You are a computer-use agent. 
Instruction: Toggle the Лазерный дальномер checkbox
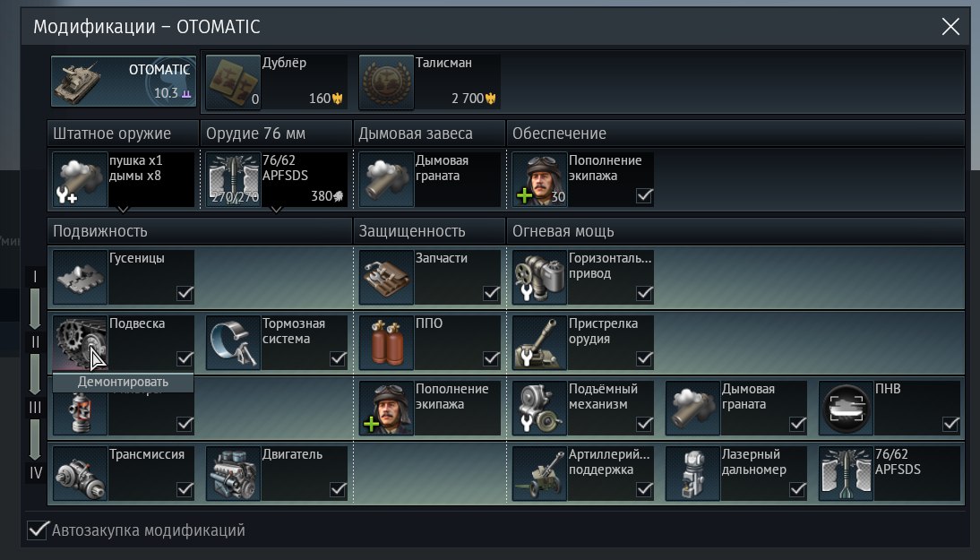point(797,489)
